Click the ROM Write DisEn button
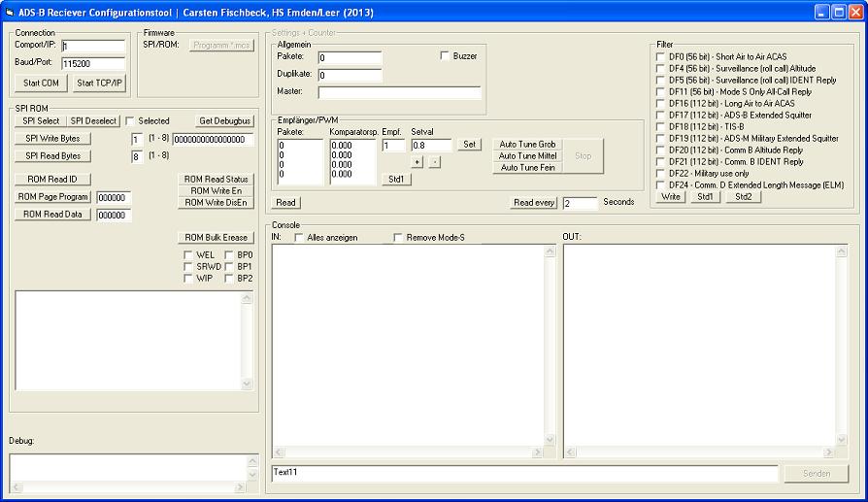 (216, 203)
